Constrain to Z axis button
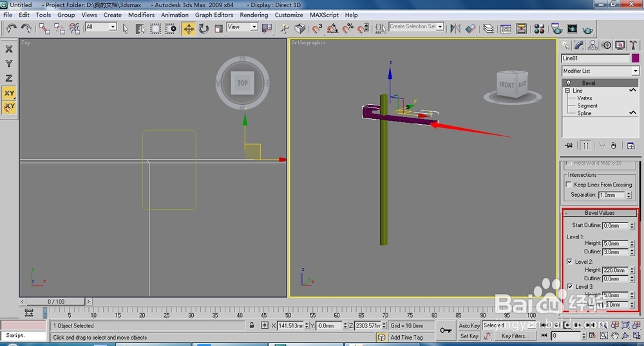Image resolution: width=644 pixels, height=346 pixels. click(x=8, y=78)
